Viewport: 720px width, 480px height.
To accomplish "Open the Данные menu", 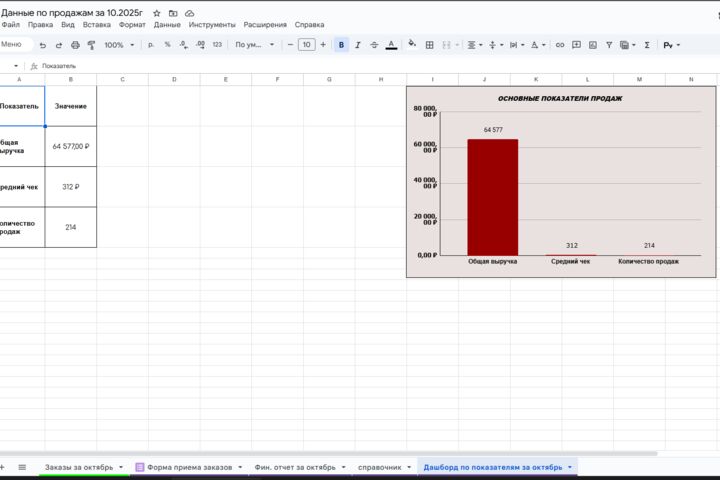I will tap(167, 25).
